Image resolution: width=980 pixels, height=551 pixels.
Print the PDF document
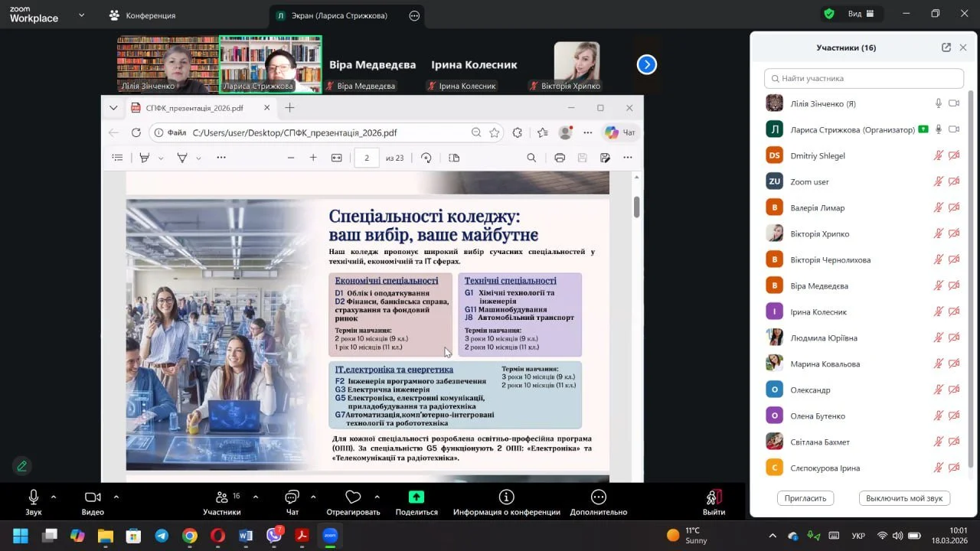[560, 158]
